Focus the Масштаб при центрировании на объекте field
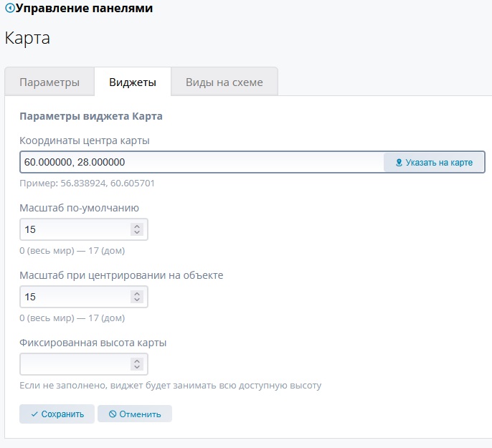This screenshot has height=448, width=492. 72,297
